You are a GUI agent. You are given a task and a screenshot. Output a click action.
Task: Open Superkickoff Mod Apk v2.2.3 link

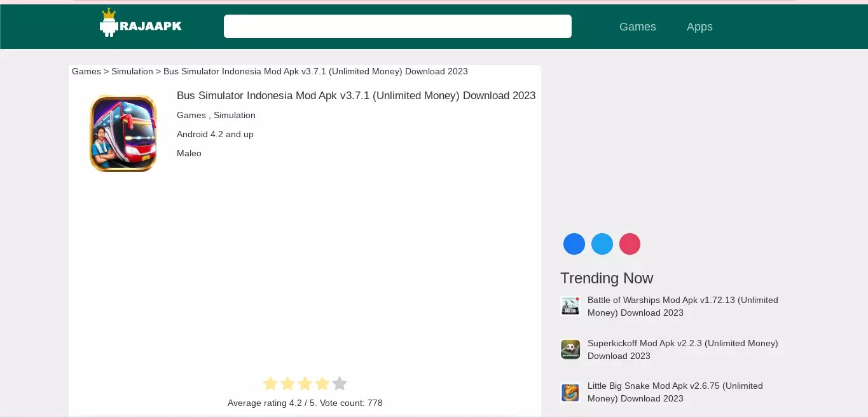click(x=683, y=349)
